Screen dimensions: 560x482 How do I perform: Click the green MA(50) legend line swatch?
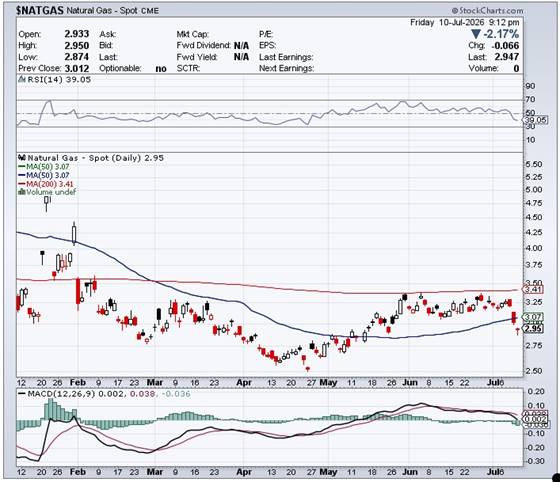click(x=22, y=166)
